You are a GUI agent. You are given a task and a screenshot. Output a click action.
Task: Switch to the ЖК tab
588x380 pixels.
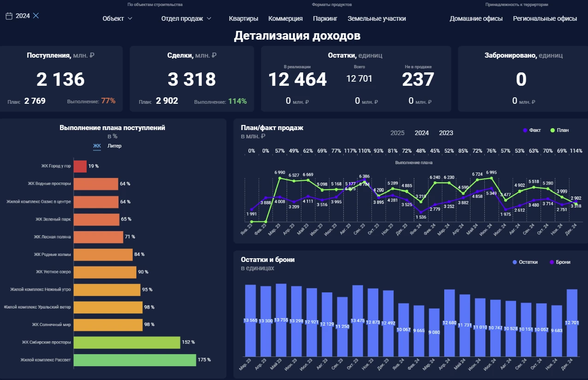(97, 146)
